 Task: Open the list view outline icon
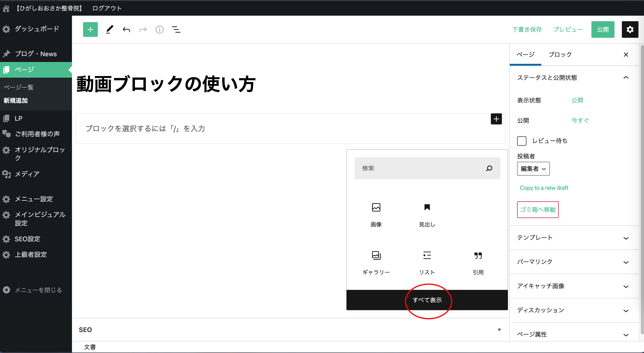coord(176,30)
